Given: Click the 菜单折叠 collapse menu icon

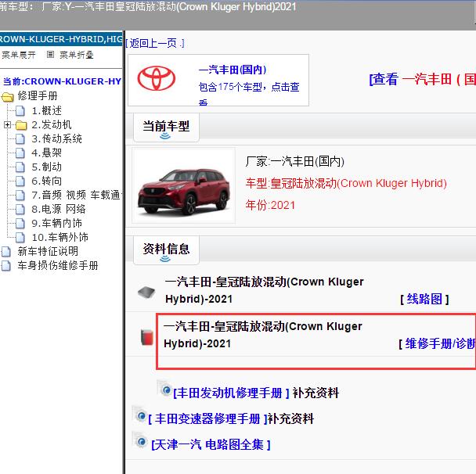Looking at the screenshot, I should point(51,55).
